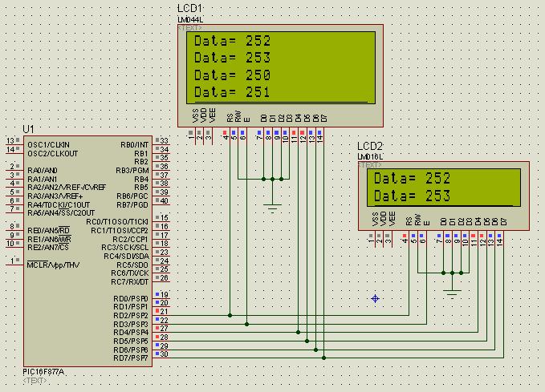Select the RE0/AN5/RD pin label

pos(48,231)
